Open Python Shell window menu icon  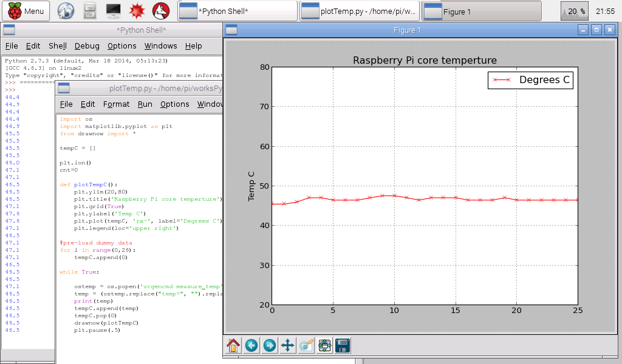tap(9, 30)
